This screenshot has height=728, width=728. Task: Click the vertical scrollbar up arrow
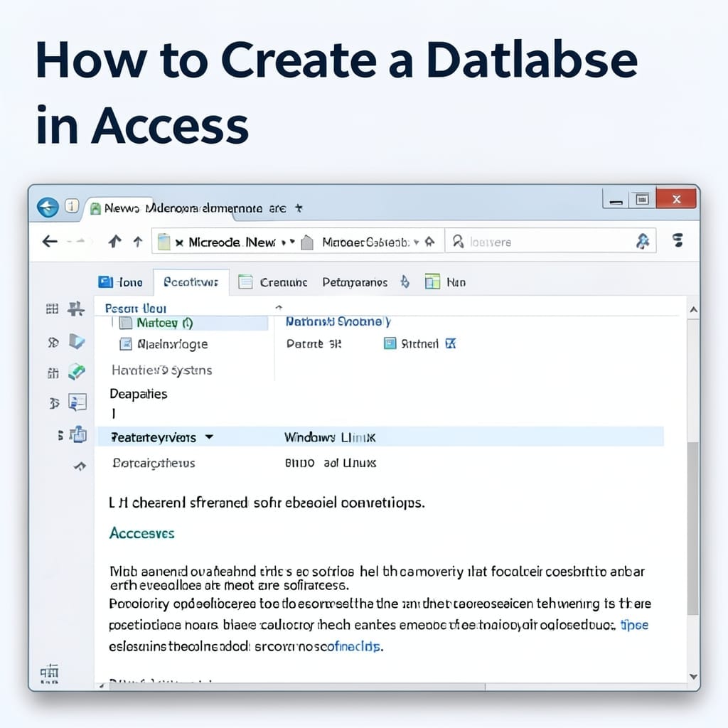pyautogui.click(x=693, y=310)
